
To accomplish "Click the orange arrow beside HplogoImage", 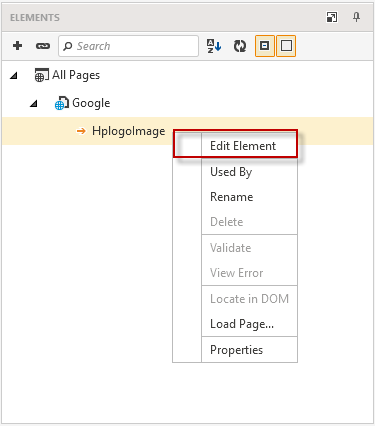I will [x=81, y=131].
